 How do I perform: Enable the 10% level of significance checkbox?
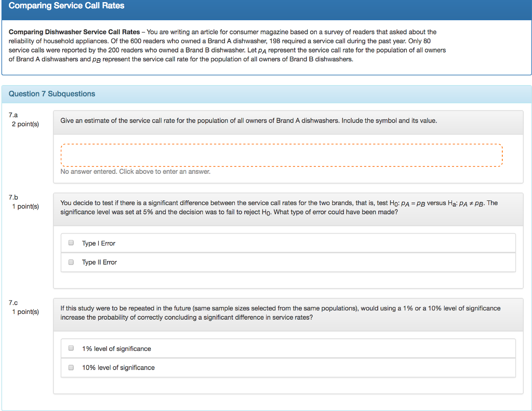(71, 367)
